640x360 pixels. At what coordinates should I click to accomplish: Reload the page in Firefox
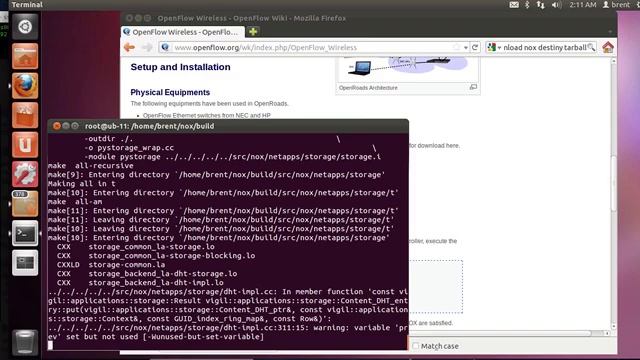point(475,47)
